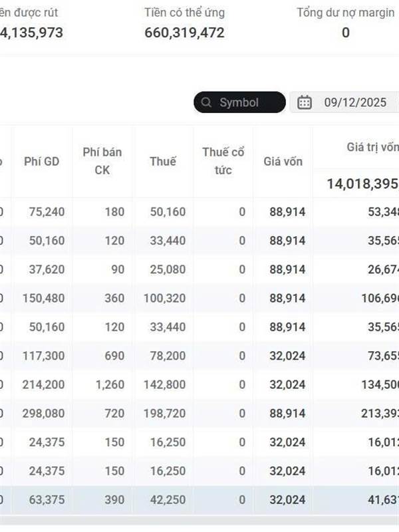Type in the Symbol search field
The width and height of the screenshot is (399, 532).
[246, 102]
